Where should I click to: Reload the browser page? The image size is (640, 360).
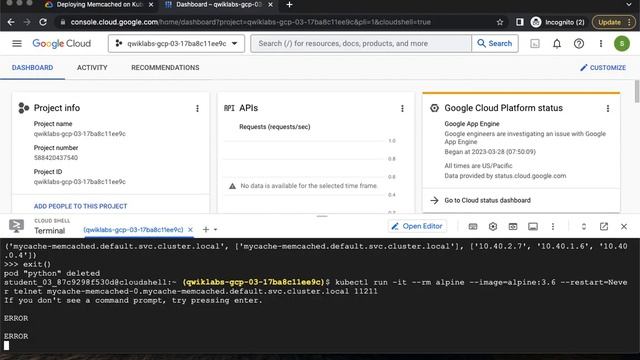click(43, 22)
